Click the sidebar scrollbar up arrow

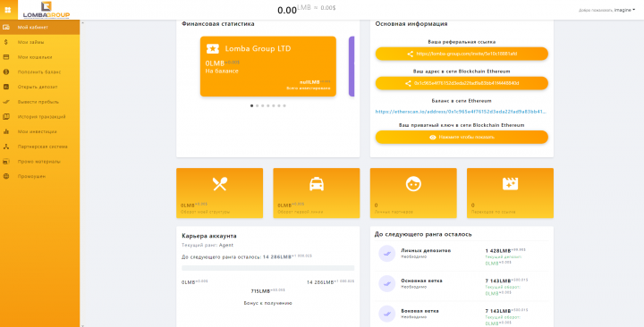point(82,22)
